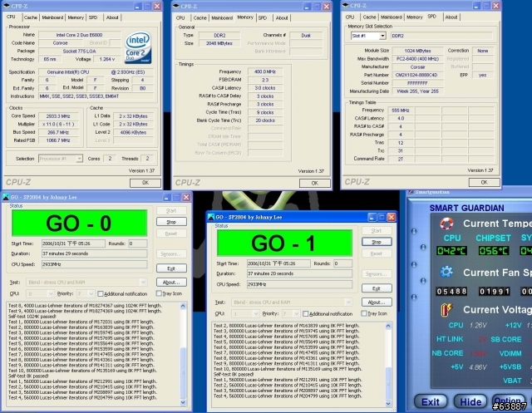
Task: Click the Part Number CM2X1024-8888C4D value
Action: coord(417,75)
